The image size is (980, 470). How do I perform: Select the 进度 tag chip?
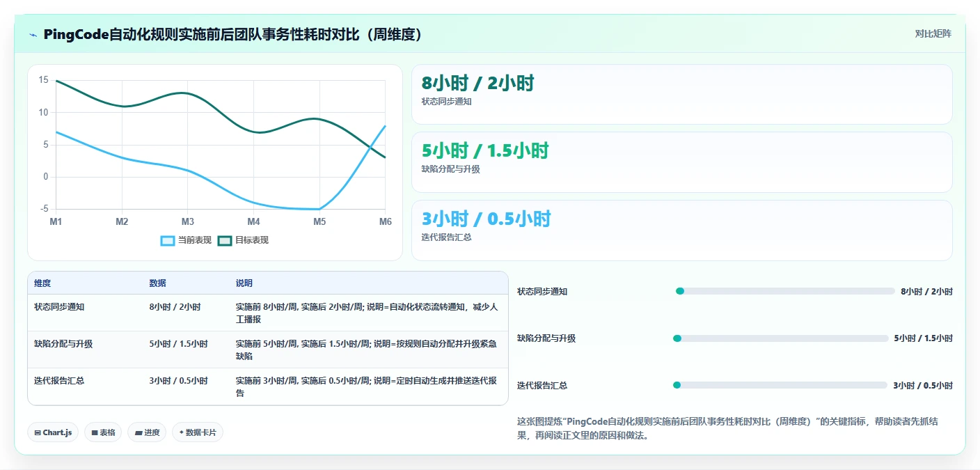tap(147, 432)
